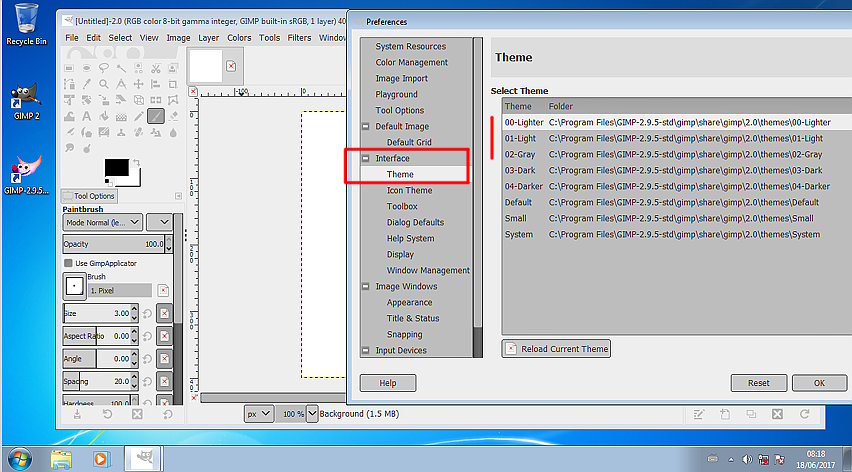Select the Free Select lasso tool
852x472 pixels.
(x=104, y=68)
